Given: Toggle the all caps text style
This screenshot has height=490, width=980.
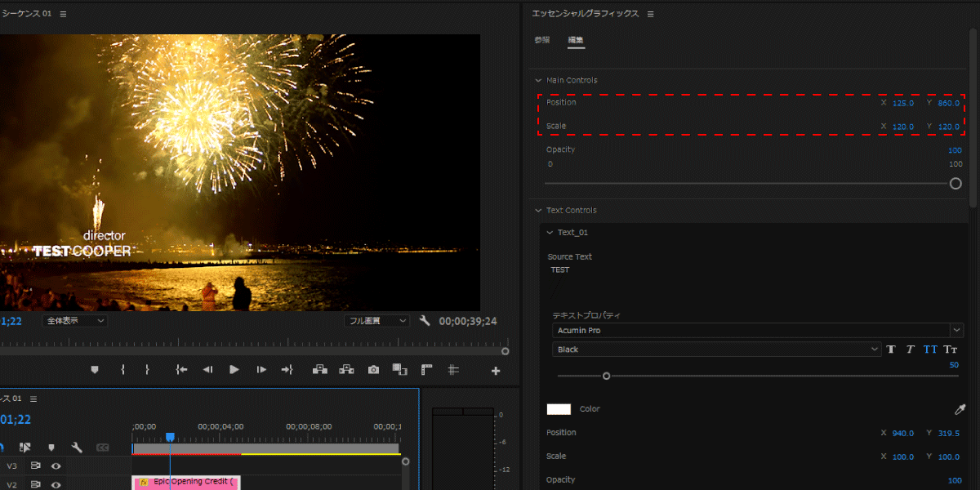Looking at the screenshot, I should (930, 350).
